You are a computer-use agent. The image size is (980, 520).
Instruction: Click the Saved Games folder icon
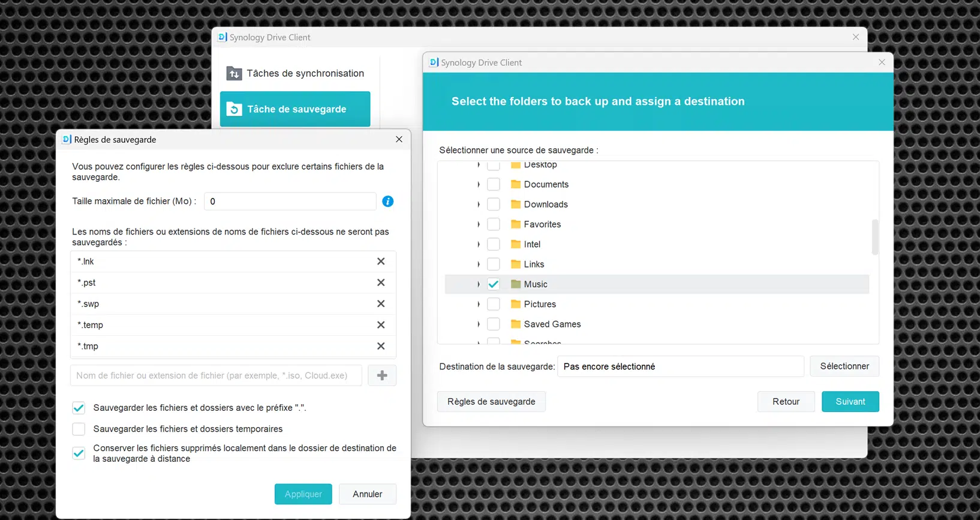(x=516, y=324)
